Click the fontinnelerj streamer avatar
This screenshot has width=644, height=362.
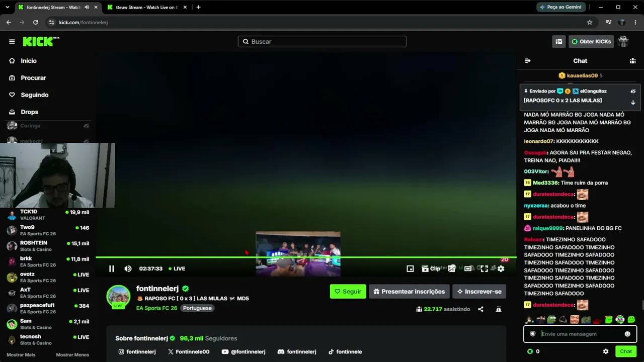click(118, 297)
